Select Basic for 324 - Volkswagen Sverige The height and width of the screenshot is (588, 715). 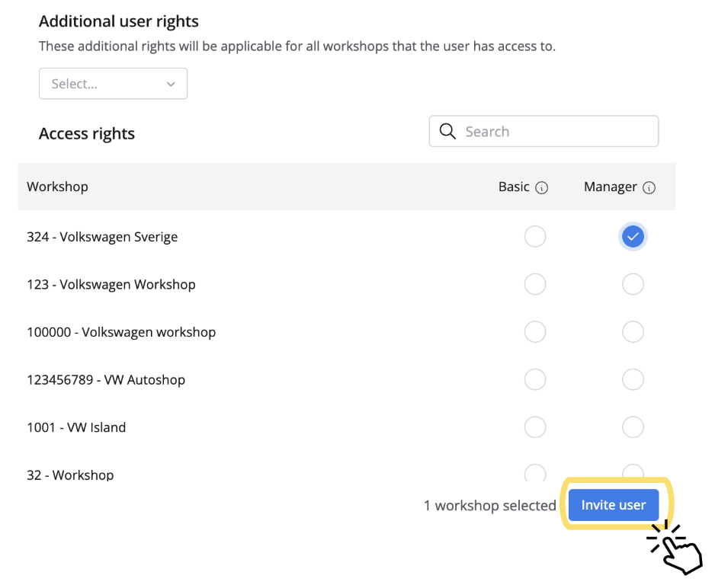tap(535, 237)
